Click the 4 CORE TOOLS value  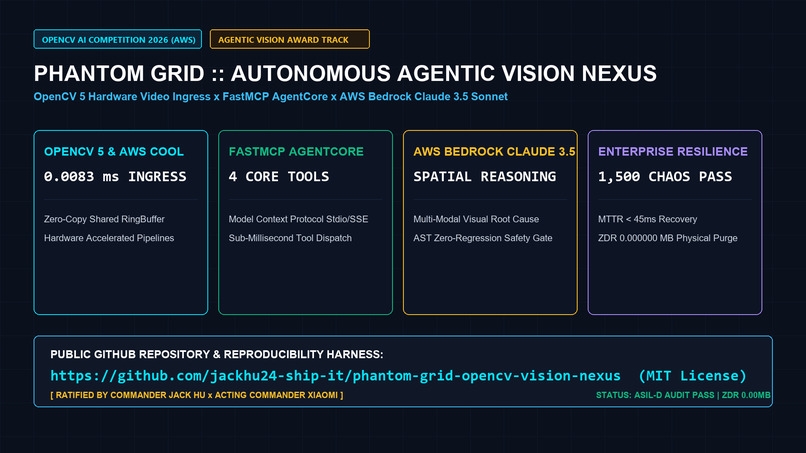pos(279,177)
